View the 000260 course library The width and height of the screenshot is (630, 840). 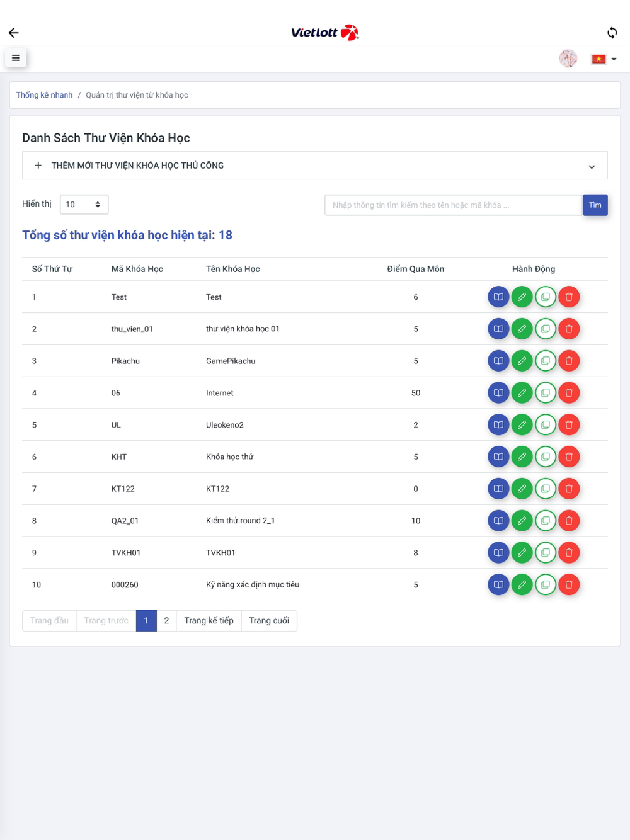pos(498,585)
